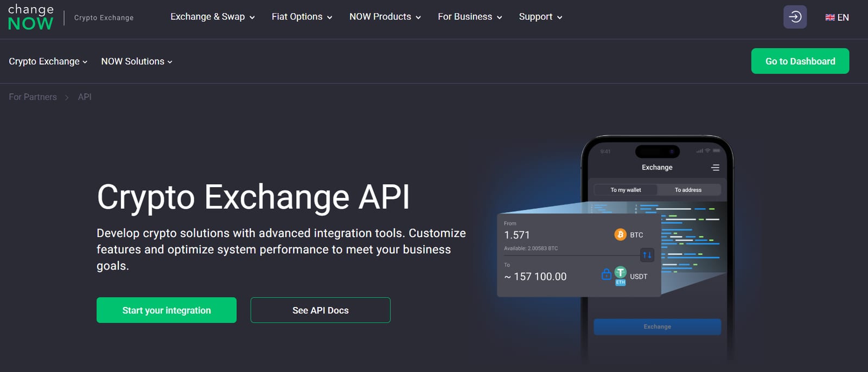Click the 1.571 From amount field
This screenshot has width=868, height=372.
(517, 235)
